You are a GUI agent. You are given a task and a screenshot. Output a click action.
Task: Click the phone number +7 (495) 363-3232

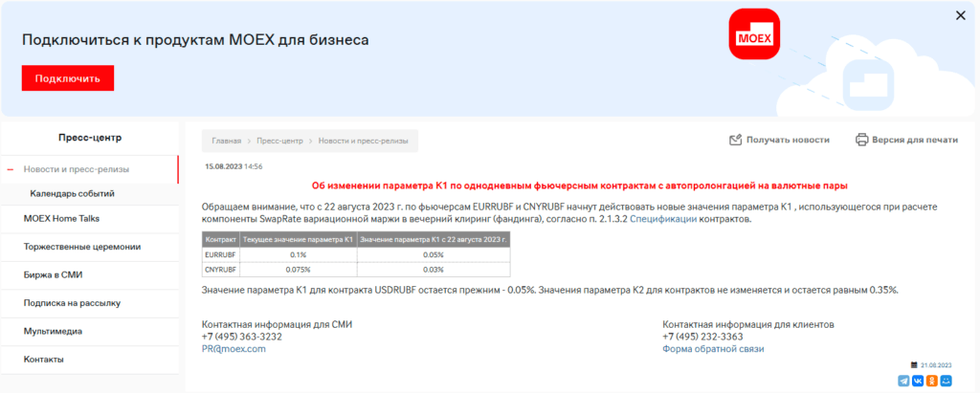pyautogui.click(x=242, y=337)
